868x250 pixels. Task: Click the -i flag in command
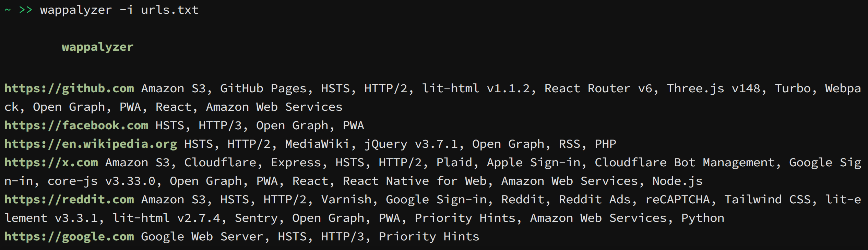pos(126,10)
